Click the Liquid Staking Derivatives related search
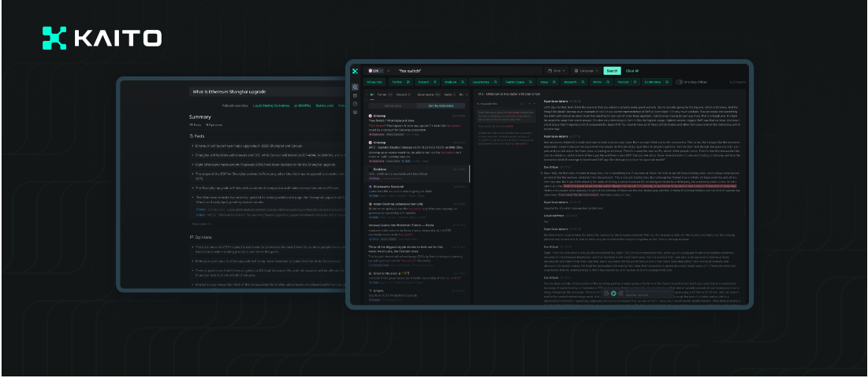 pyautogui.click(x=271, y=106)
